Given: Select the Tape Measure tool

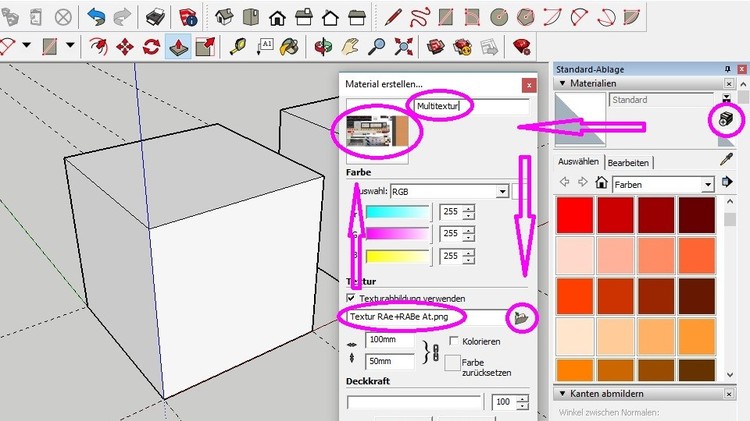Looking at the screenshot, I should click(238, 47).
